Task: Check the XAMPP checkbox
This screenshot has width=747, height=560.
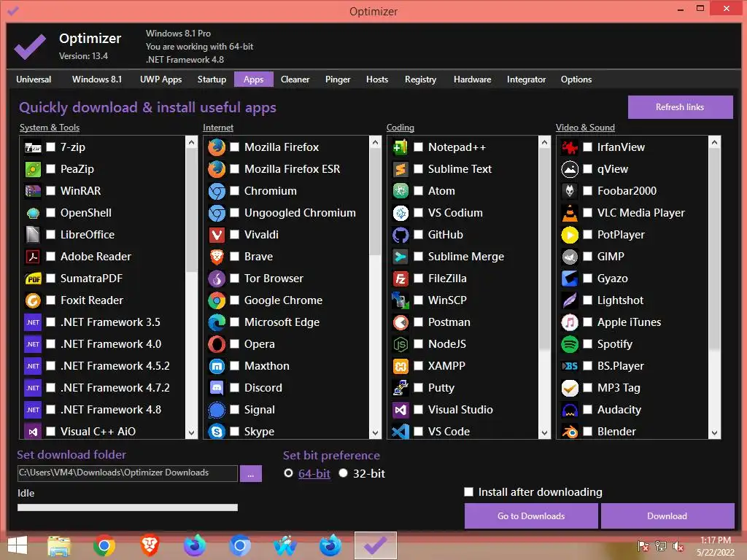Action: [x=418, y=366]
